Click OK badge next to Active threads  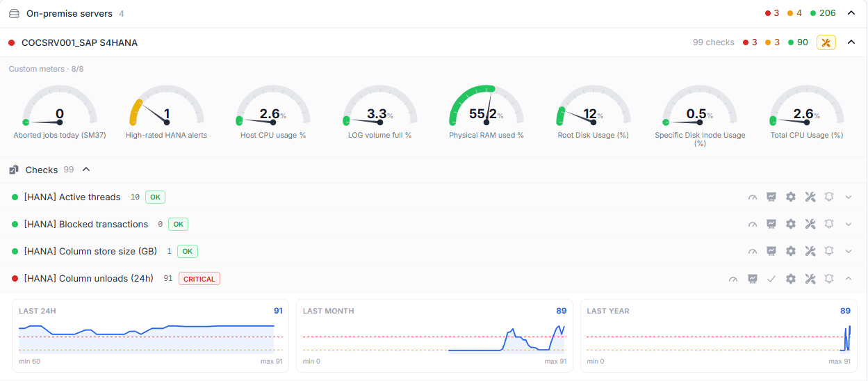coord(155,197)
